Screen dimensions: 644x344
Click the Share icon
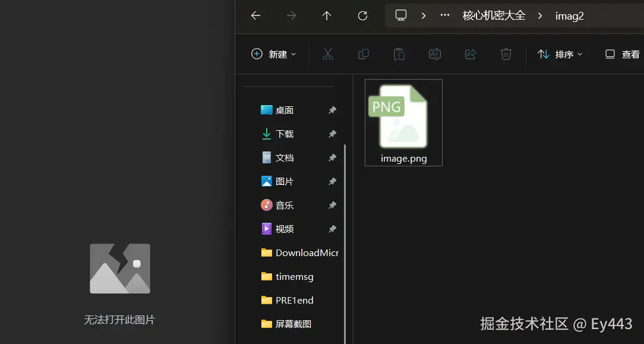coord(471,54)
